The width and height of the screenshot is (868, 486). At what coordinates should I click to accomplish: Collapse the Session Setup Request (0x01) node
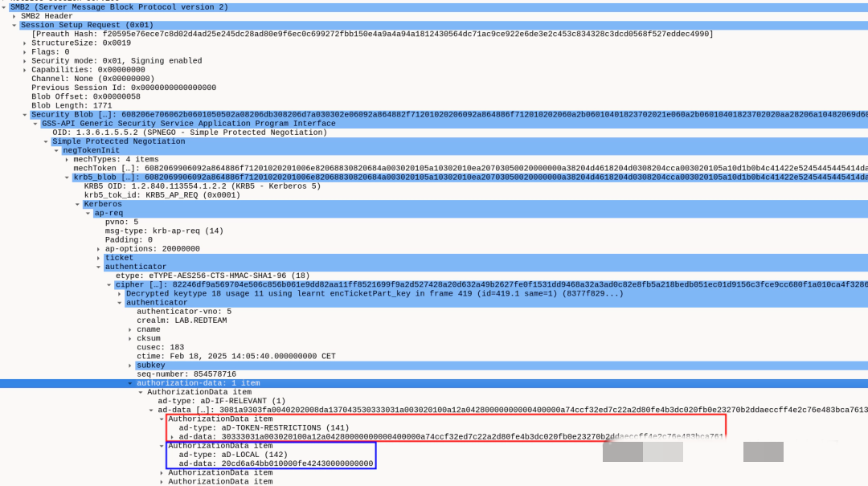coord(14,25)
